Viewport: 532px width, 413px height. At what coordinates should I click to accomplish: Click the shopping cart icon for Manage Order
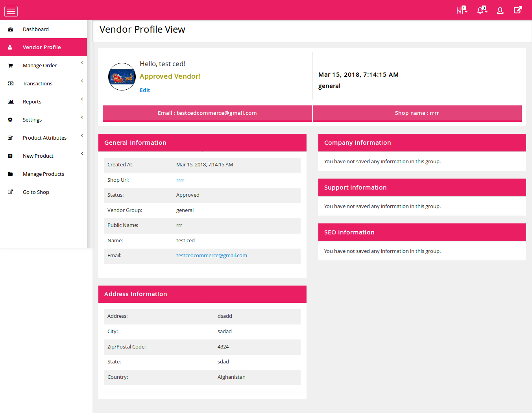[x=11, y=66]
